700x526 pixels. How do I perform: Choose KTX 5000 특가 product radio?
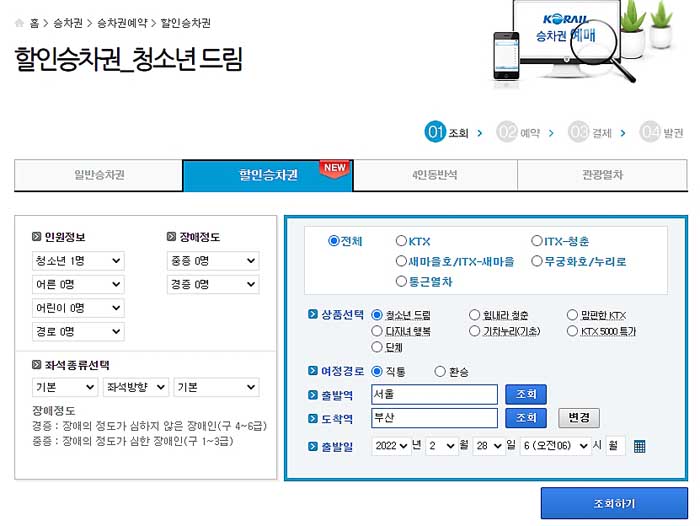click(x=572, y=331)
